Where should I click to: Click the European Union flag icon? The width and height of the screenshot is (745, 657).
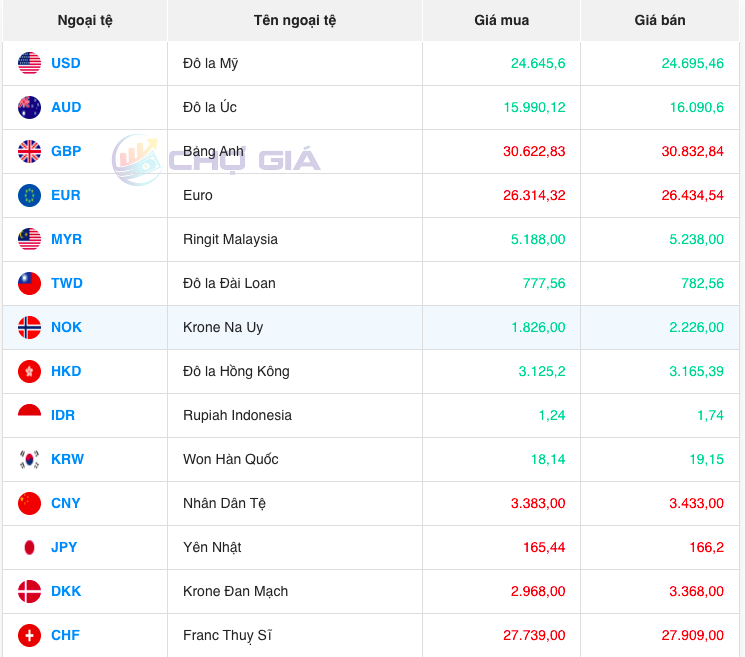(29, 195)
